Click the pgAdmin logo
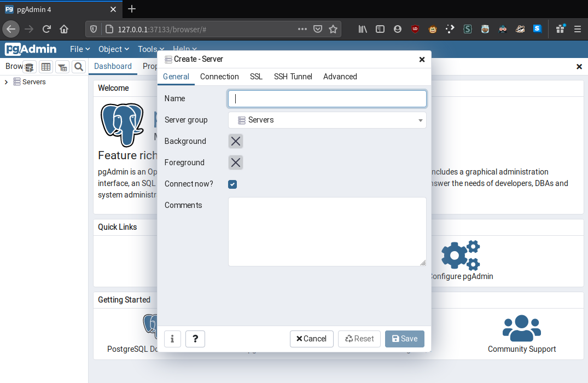The image size is (588, 383). [x=31, y=49]
